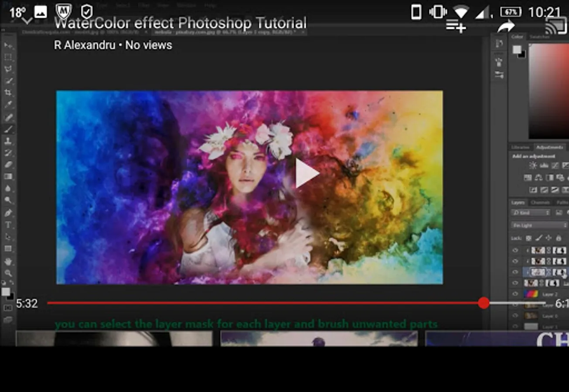The width and height of the screenshot is (569, 392).
Task: Select the Pen tool
Action: [x=8, y=213]
